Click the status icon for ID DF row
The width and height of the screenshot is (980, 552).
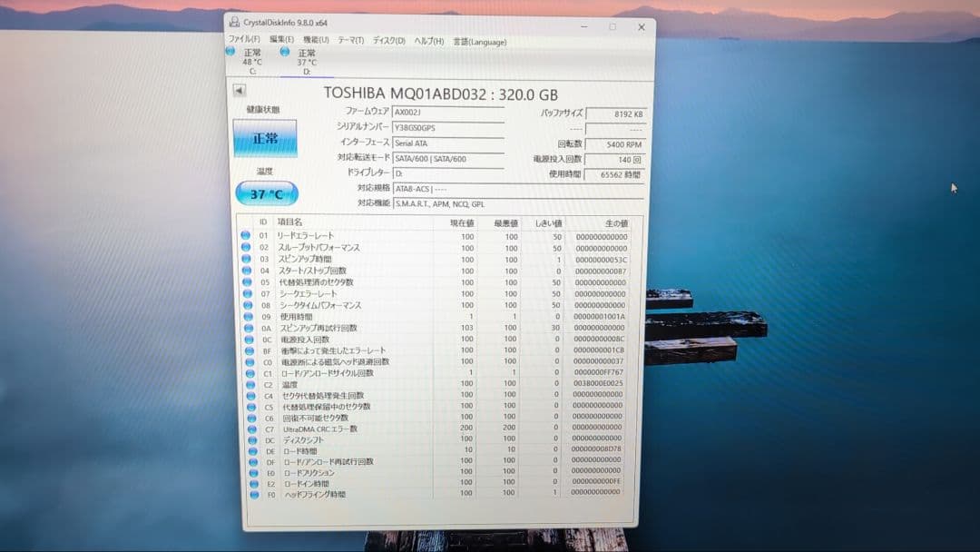253,462
